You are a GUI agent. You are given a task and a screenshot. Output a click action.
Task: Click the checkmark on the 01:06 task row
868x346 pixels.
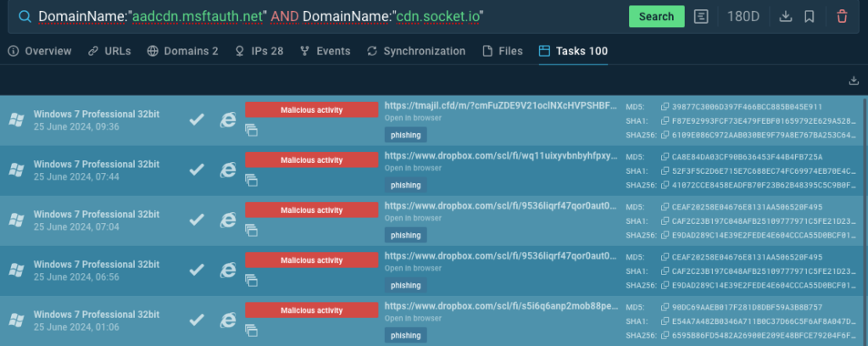click(x=197, y=319)
